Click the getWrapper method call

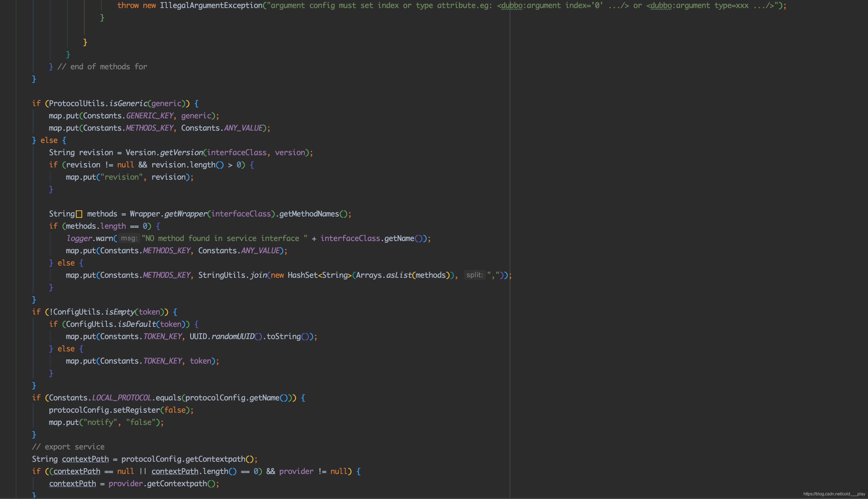(185, 214)
